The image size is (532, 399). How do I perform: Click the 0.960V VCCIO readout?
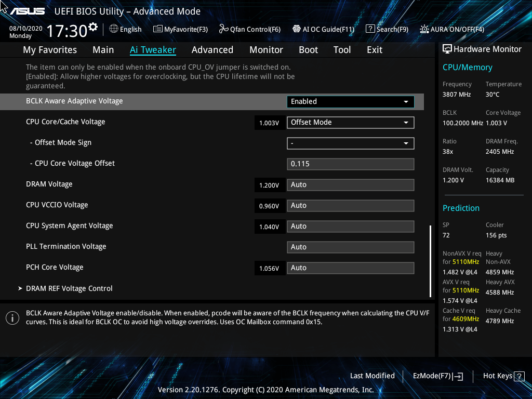pyautogui.click(x=270, y=206)
